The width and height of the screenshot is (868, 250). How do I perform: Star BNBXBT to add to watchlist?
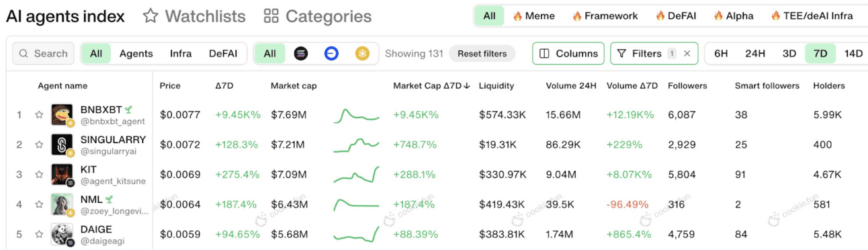39,115
